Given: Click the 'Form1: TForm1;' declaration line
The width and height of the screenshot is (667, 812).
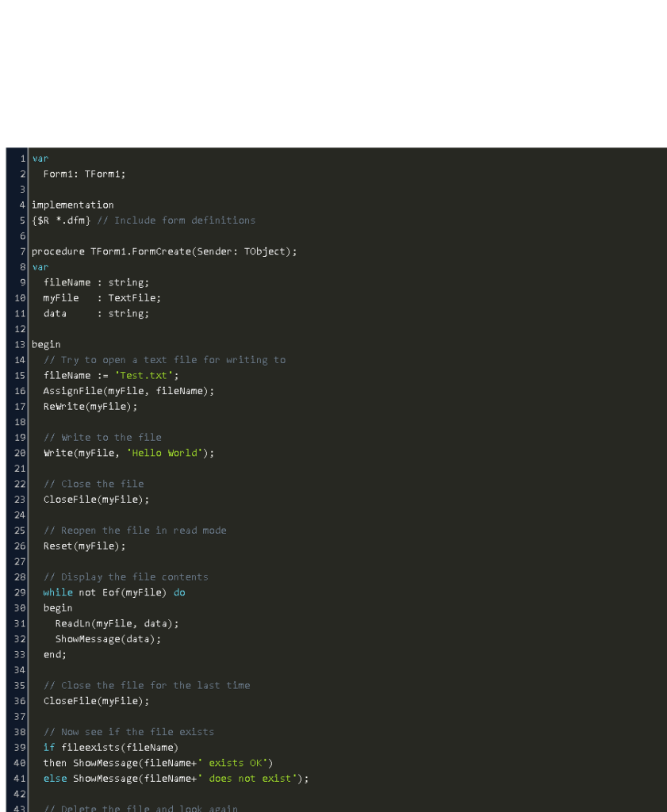Looking at the screenshot, I should pyautogui.click(x=84, y=174).
